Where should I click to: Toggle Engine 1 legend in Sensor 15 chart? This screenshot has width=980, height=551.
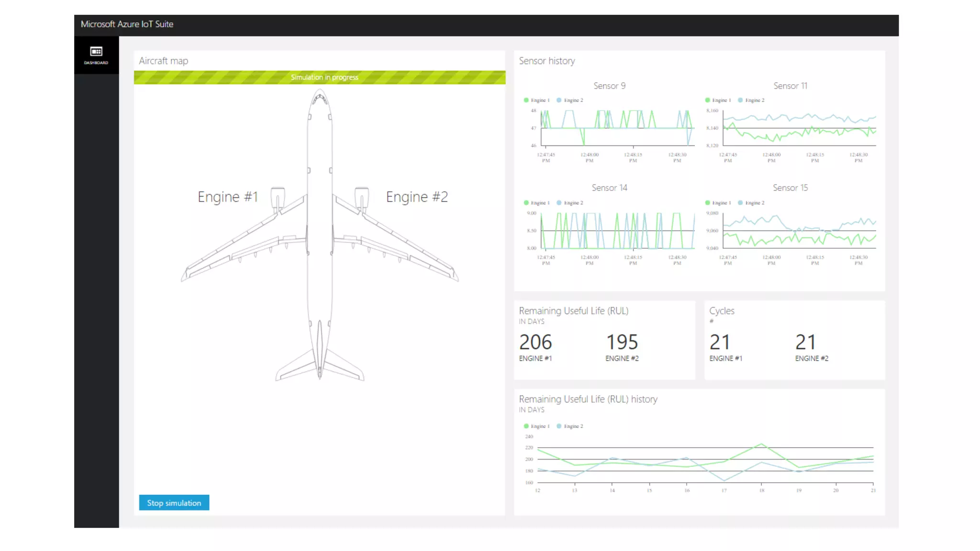click(x=718, y=203)
